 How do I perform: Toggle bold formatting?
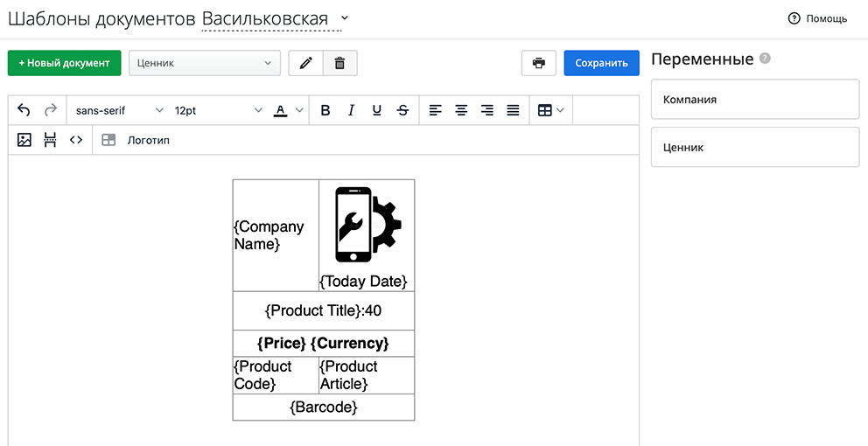(325, 110)
